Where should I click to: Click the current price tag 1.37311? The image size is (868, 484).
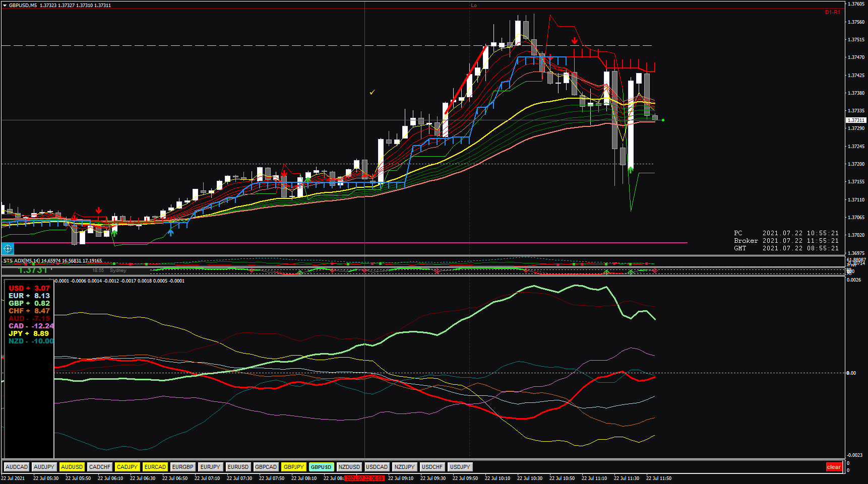click(x=856, y=120)
